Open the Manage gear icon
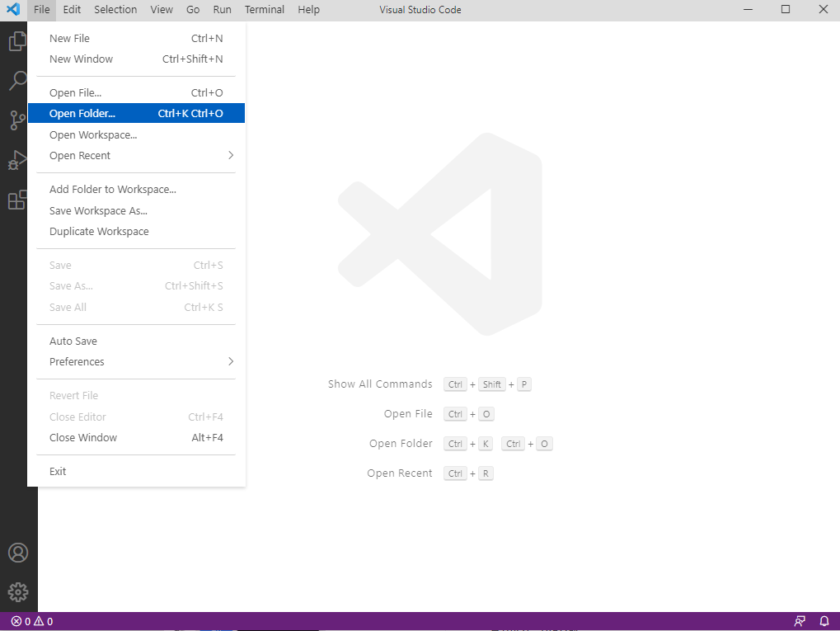The height and width of the screenshot is (631, 840). point(17,592)
